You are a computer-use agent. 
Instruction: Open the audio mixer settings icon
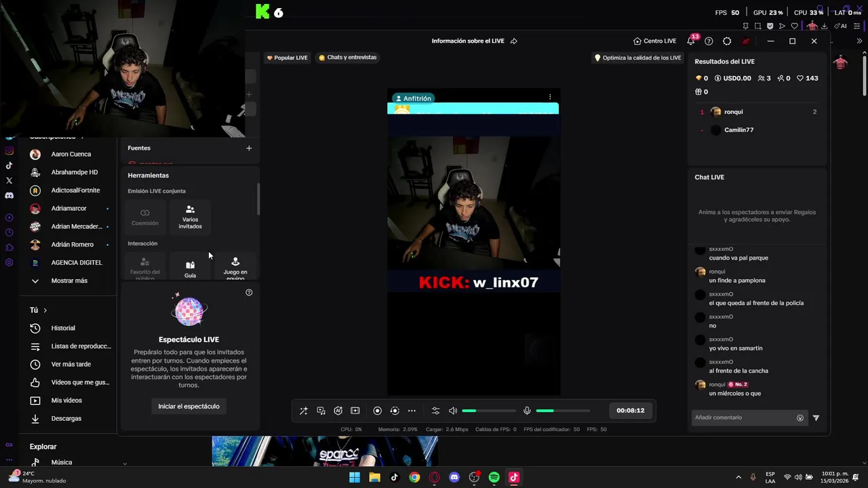click(435, 411)
